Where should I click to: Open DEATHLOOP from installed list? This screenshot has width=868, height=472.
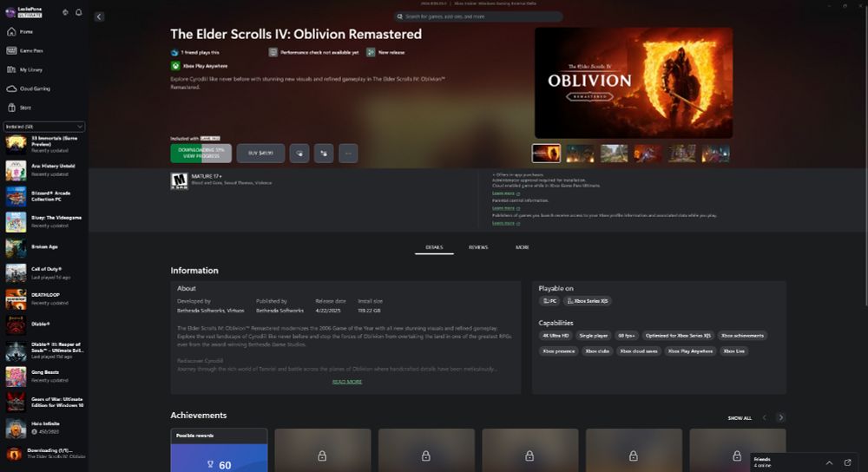click(44, 298)
